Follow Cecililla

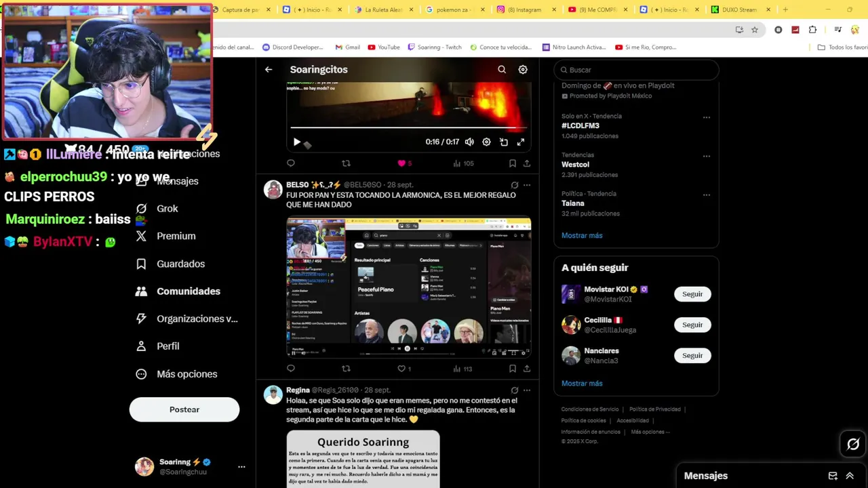point(692,325)
